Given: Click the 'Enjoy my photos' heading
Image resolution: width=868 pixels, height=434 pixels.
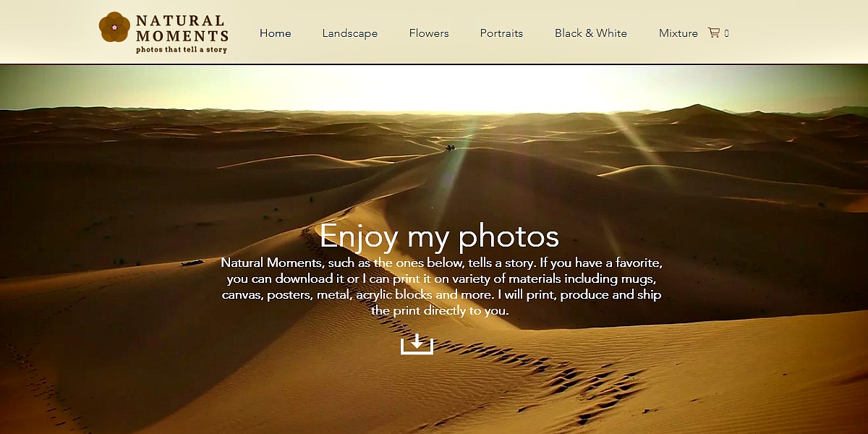Looking at the screenshot, I should [x=439, y=236].
